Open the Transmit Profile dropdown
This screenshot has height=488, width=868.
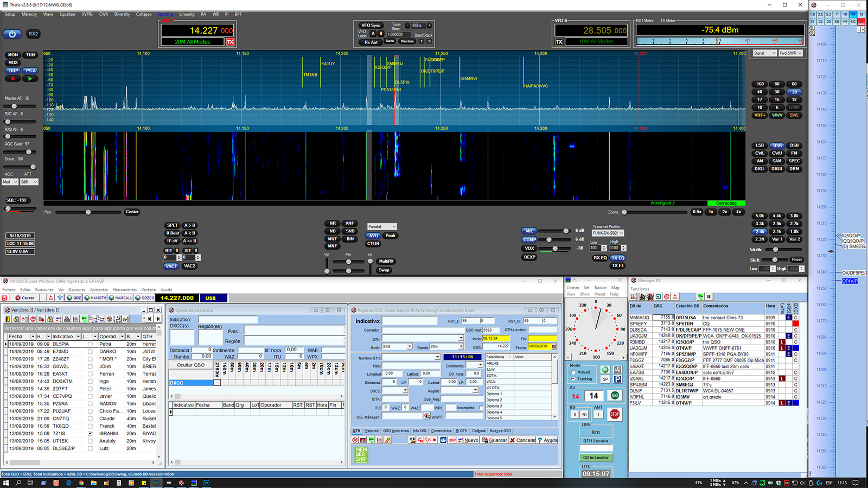pyautogui.click(x=608, y=233)
